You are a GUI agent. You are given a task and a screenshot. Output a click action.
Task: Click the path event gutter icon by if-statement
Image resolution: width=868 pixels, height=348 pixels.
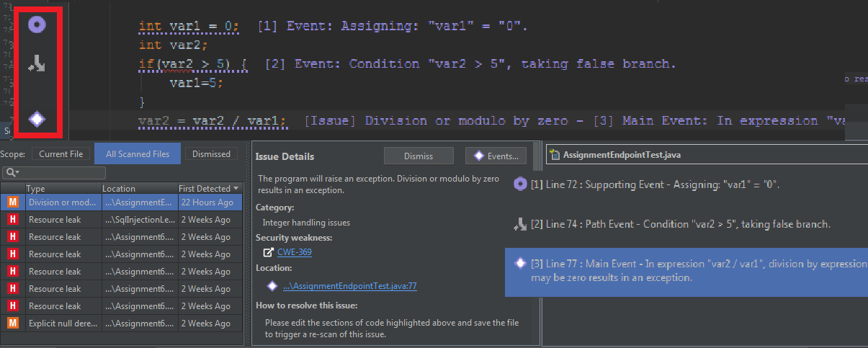[x=37, y=65]
